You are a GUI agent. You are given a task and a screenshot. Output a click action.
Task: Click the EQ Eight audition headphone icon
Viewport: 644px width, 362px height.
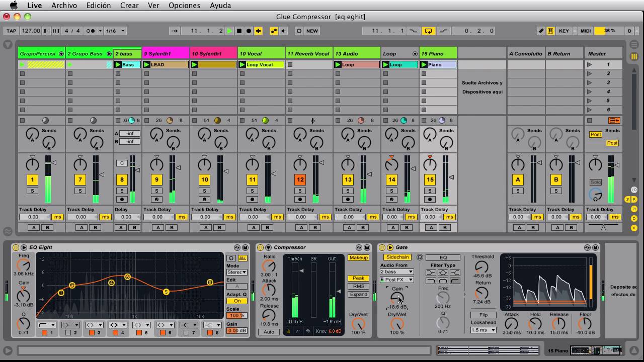click(x=231, y=258)
